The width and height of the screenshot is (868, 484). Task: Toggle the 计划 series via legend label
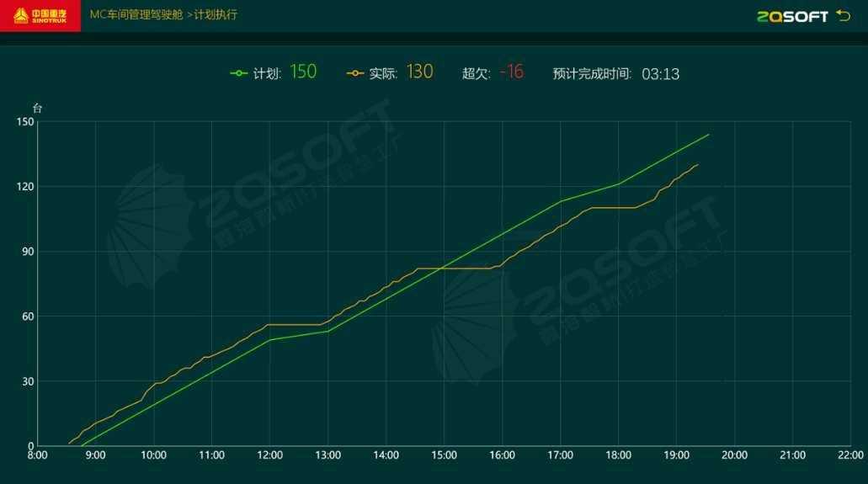coord(267,74)
